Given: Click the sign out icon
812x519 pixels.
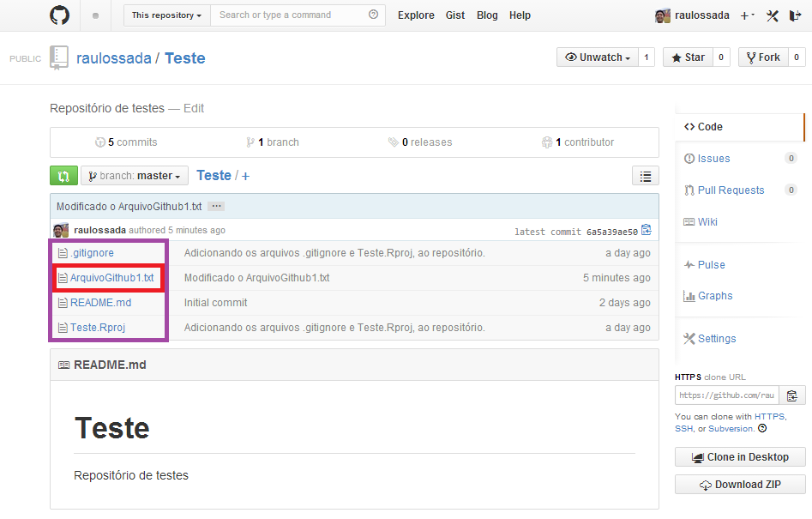Looking at the screenshot, I should (795, 15).
